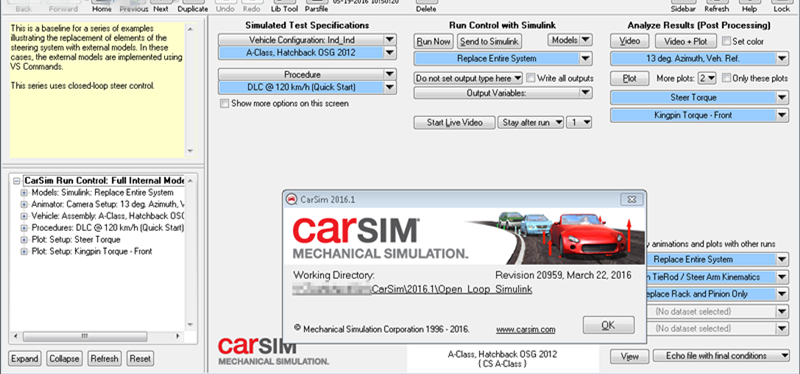
Task: Enable Only these plots checkbox
Action: coord(727,78)
